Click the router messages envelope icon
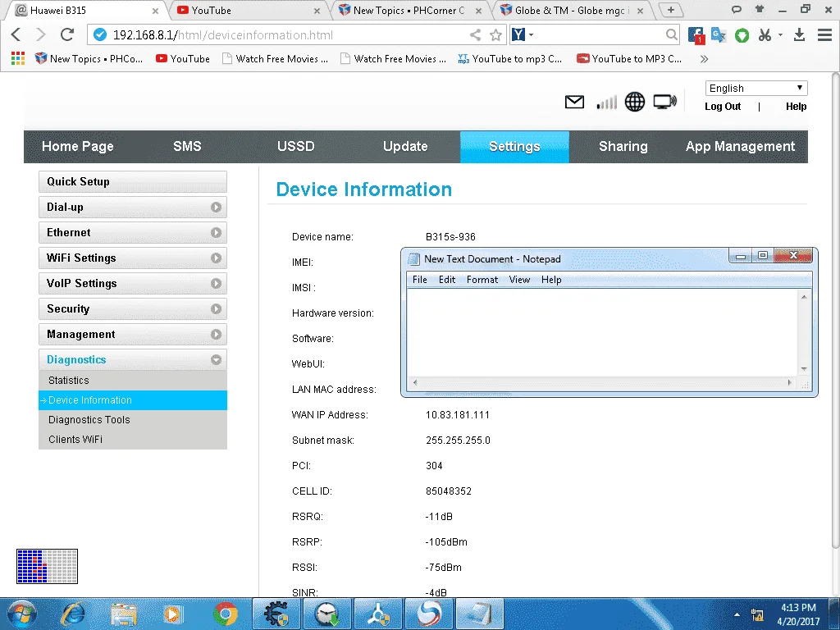840x630 pixels. tap(574, 101)
